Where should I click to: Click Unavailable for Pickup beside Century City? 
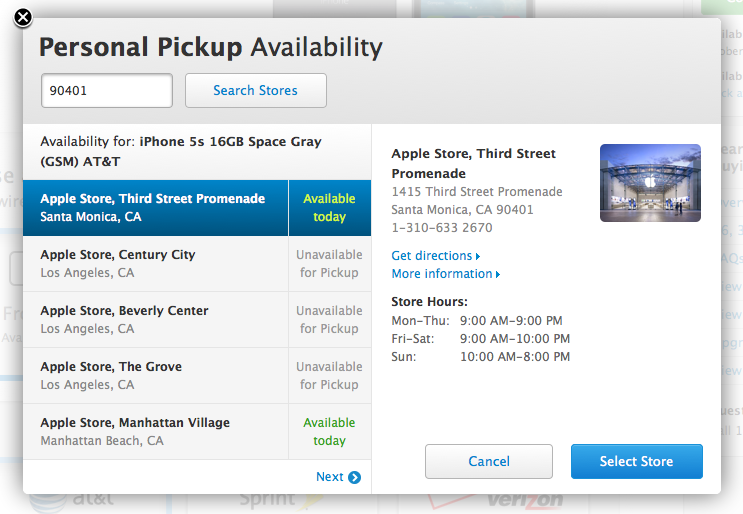point(329,263)
